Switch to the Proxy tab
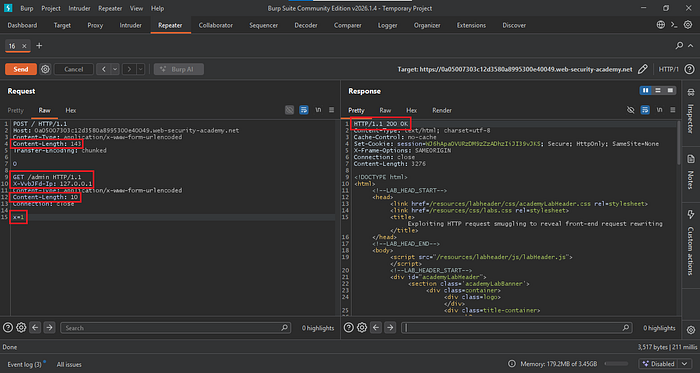Image resolution: width=700 pixels, height=373 pixels. tap(95, 25)
